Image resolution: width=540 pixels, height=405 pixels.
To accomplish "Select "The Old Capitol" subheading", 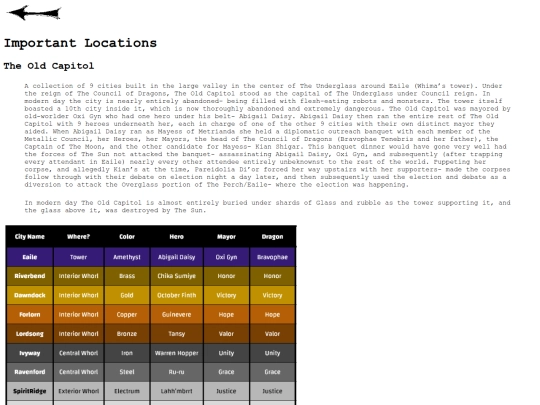I will coord(49,66).
